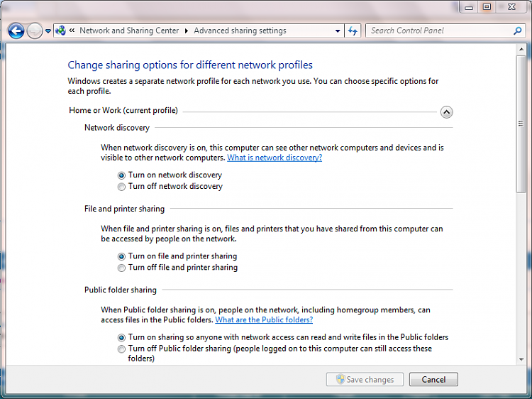Click the 'File and printer sharing' section label
Image resolution: width=532 pixels, height=399 pixels.
coord(125,209)
